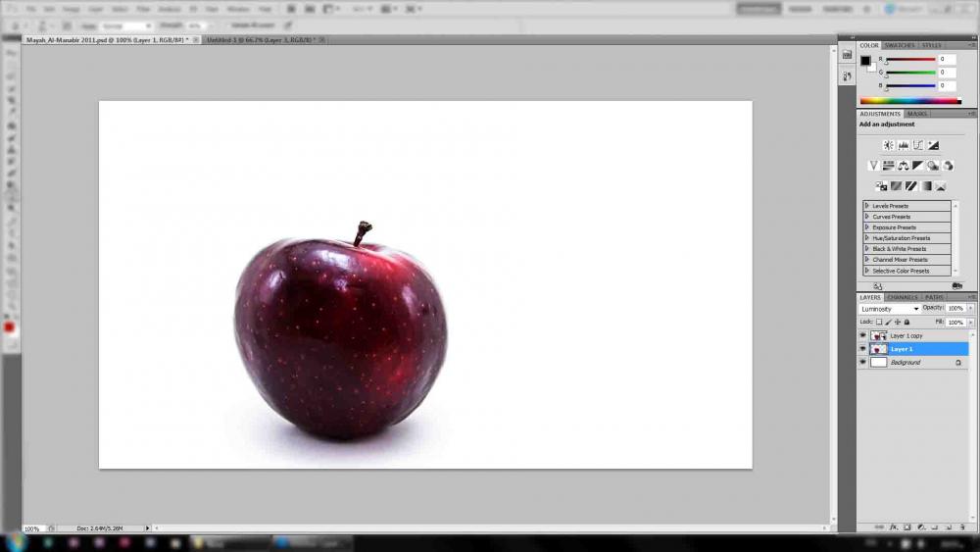Expand Black & White Presets
The width and height of the screenshot is (980, 552).
coord(867,248)
